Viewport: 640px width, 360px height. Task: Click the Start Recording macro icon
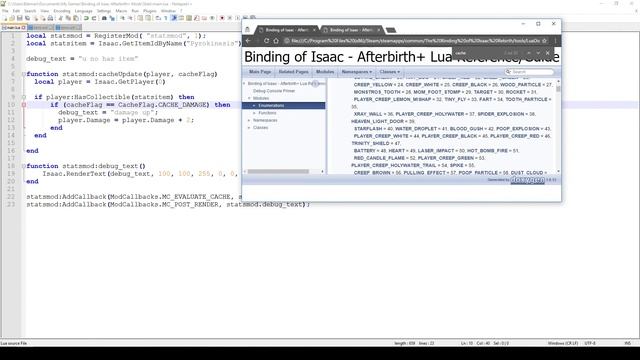point(222,18)
